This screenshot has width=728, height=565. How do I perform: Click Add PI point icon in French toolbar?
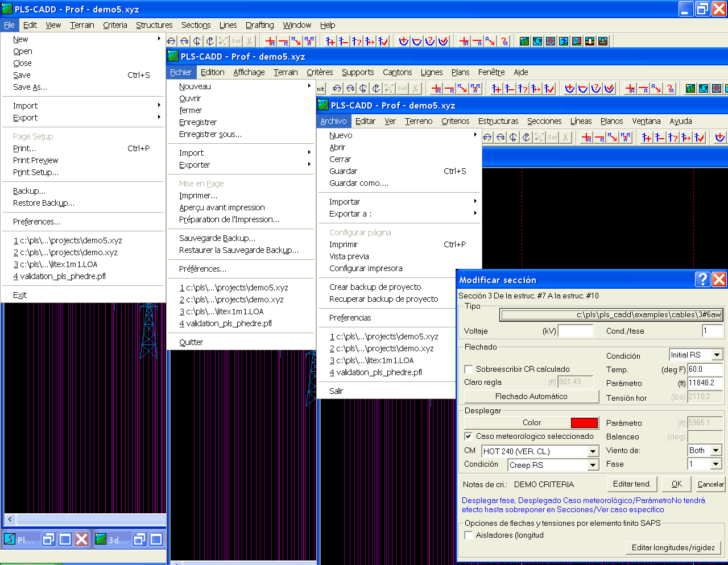(436, 89)
